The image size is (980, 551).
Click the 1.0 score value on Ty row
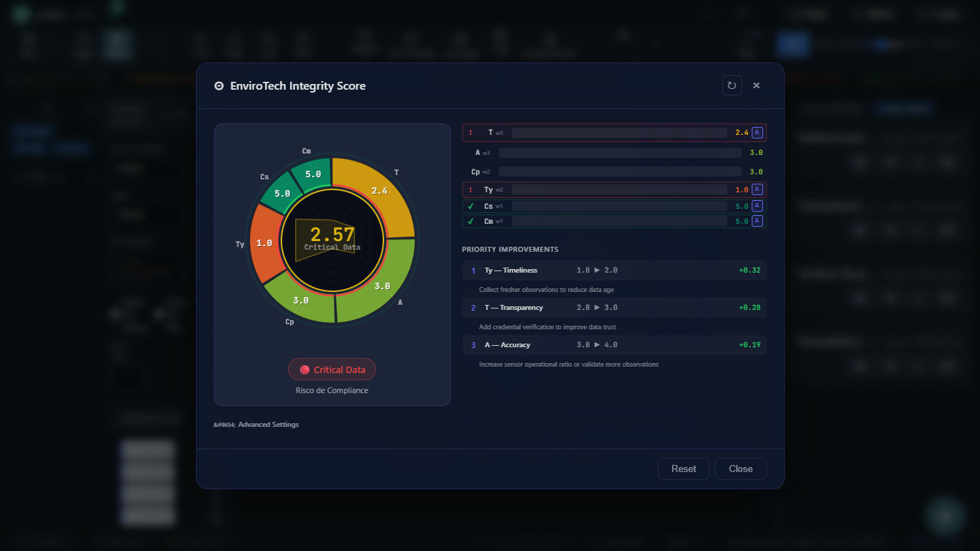click(x=742, y=190)
